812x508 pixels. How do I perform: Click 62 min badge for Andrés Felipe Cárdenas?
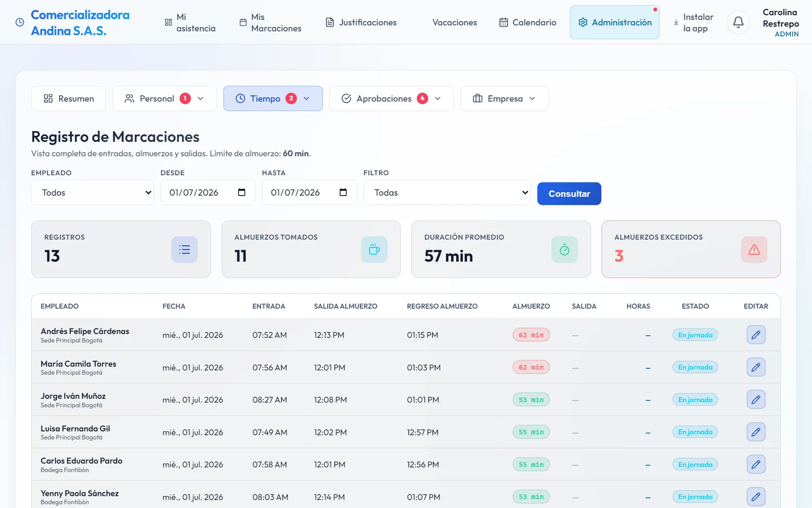(531, 335)
